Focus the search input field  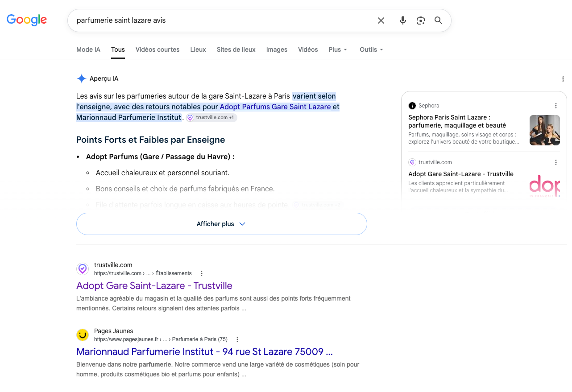(223, 21)
